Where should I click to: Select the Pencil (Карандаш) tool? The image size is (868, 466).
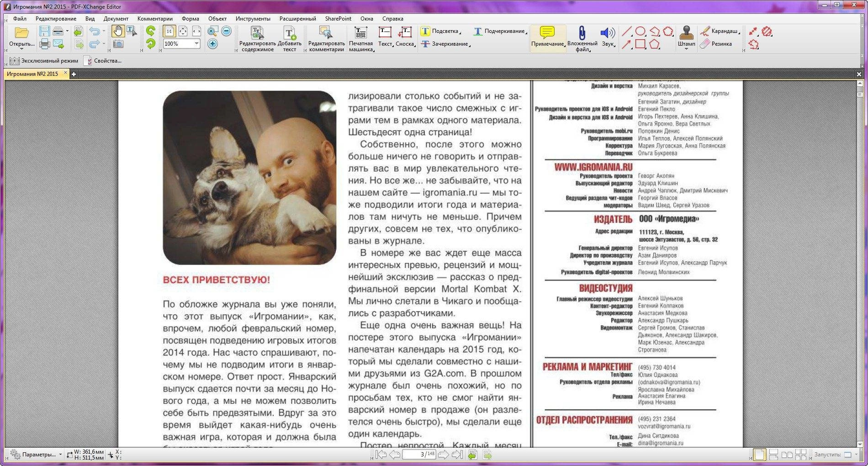[x=720, y=31]
